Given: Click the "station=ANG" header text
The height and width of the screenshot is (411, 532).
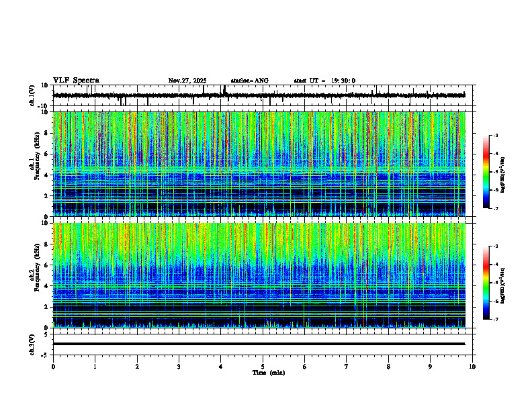Looking at the screenshot, I should point(250,81).
